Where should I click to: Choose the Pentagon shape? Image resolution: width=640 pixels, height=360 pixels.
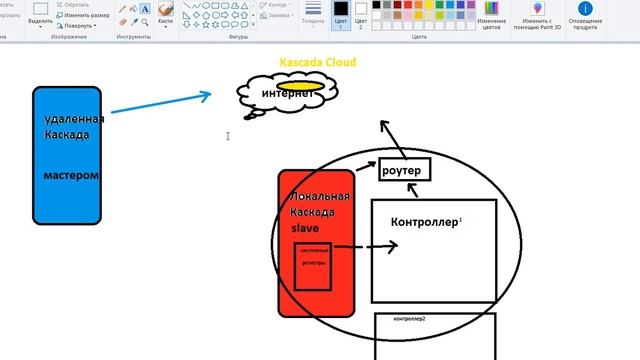coord(206,15)
